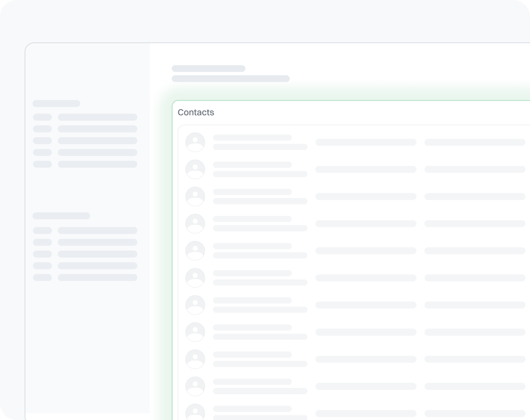Select first item in top sidebar group

coord(97,117)
